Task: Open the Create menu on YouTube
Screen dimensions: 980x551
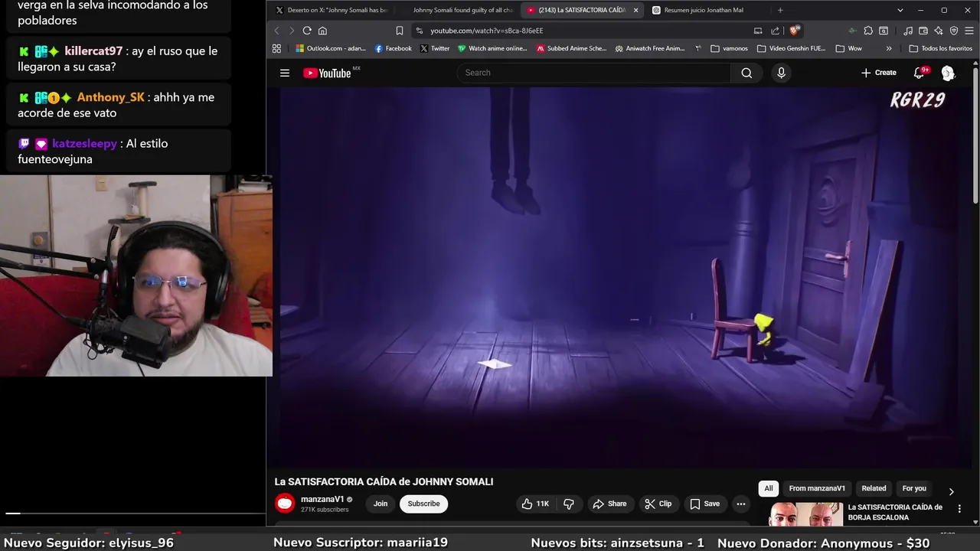Action: tap(879, 73)
